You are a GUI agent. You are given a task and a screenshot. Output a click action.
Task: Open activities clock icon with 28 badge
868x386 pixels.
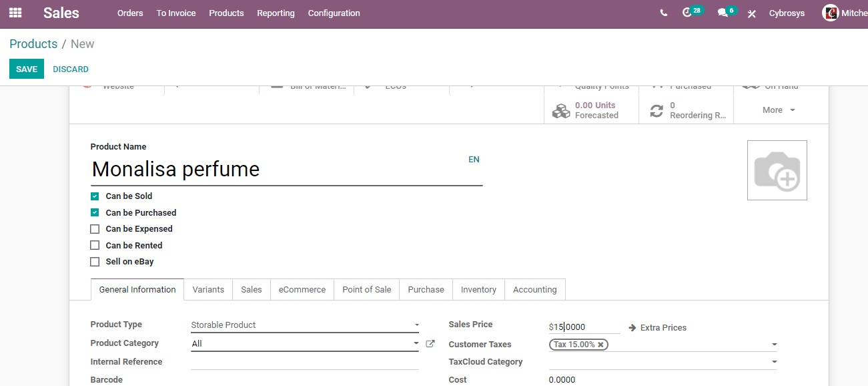pos(692,12)
